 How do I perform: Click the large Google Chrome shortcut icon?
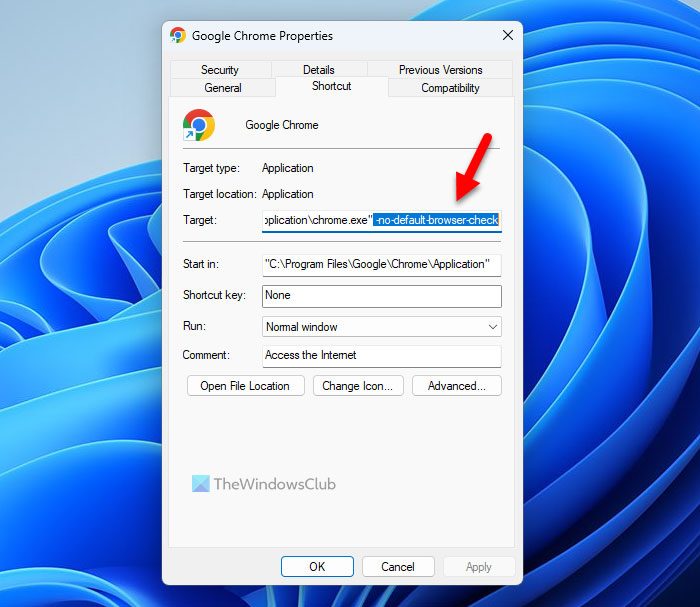click(x=199, y=125)
